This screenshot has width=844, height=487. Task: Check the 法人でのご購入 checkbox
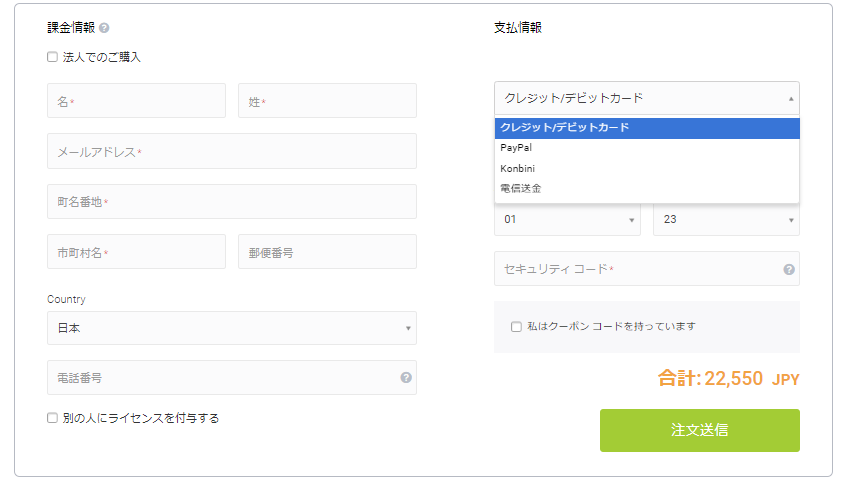52,57
